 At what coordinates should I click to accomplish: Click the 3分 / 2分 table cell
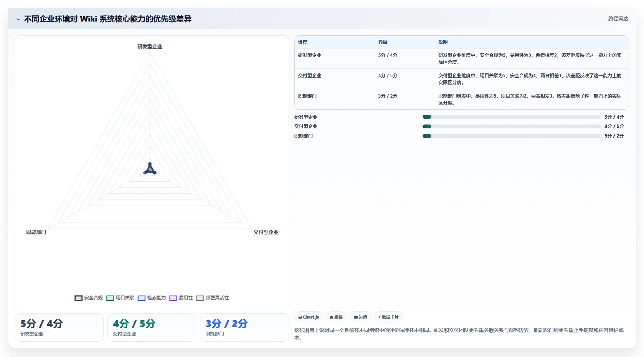[388, 96]
